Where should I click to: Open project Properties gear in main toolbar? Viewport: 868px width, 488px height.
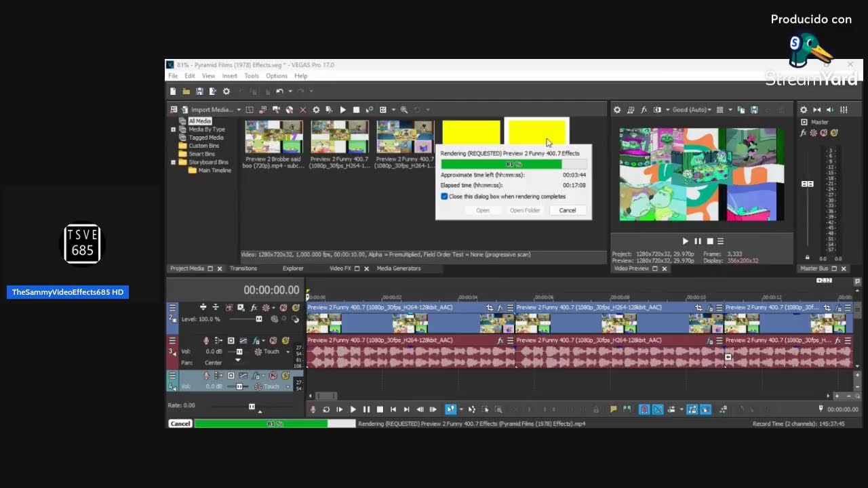click(226, 91)
